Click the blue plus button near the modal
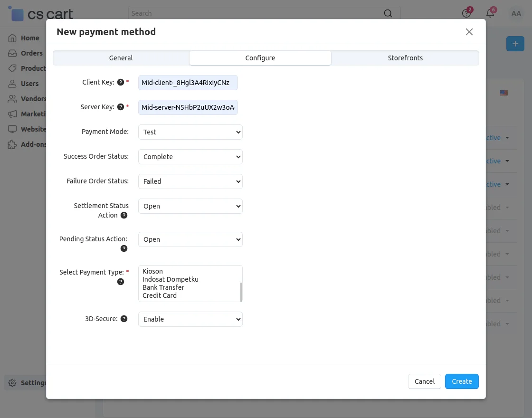This screenshot has height=418, width=532. pos(515,43)
